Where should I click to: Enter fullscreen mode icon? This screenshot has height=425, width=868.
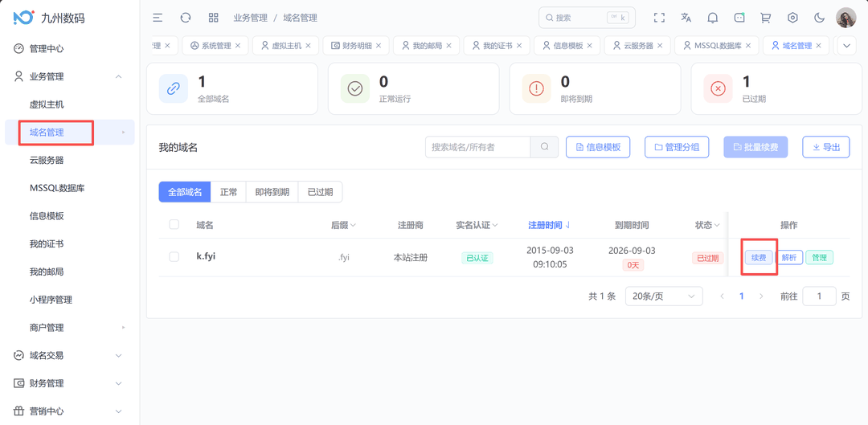coord(659,18)
